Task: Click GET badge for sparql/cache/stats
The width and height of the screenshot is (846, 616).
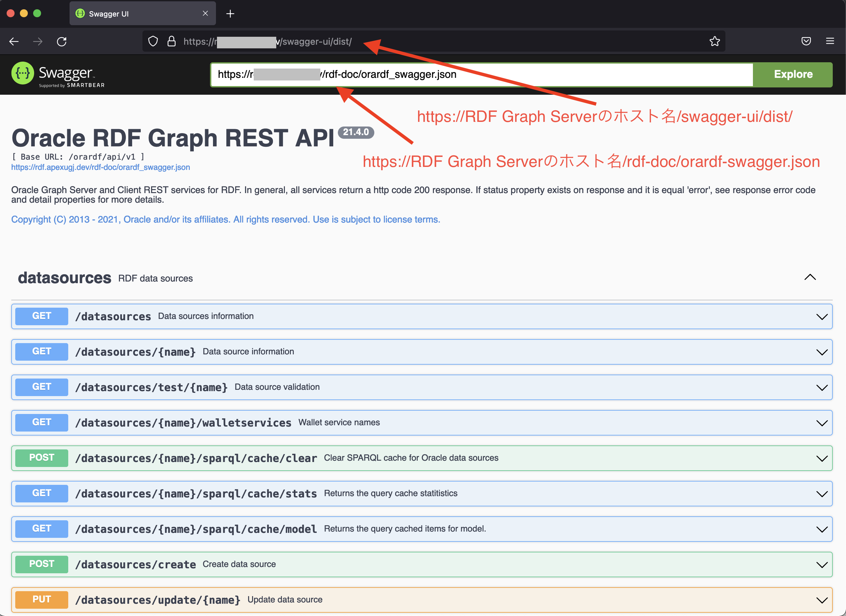Action: point(42,493)
